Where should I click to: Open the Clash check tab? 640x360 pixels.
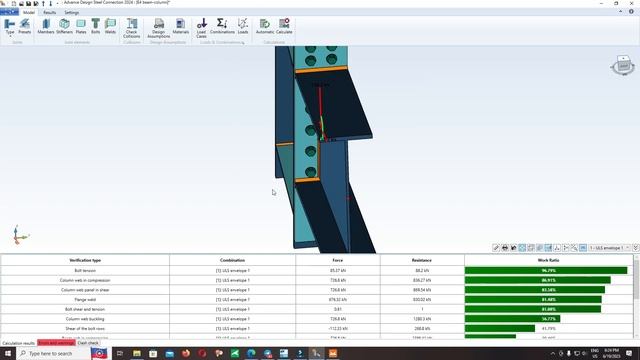pos(88,343)
